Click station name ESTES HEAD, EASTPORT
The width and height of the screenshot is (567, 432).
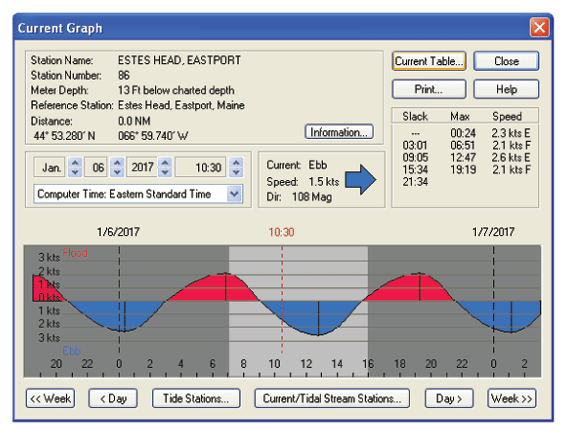click(179, 60)
